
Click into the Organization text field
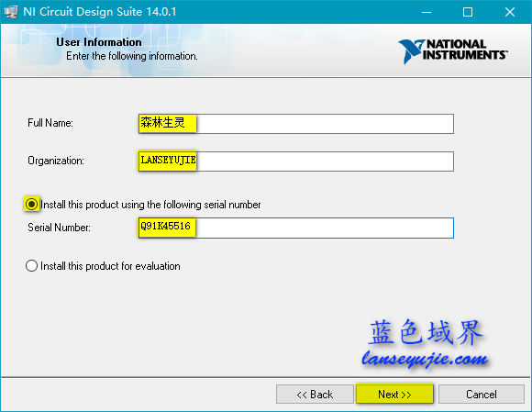pyautogui.click(x=296, y=161)
